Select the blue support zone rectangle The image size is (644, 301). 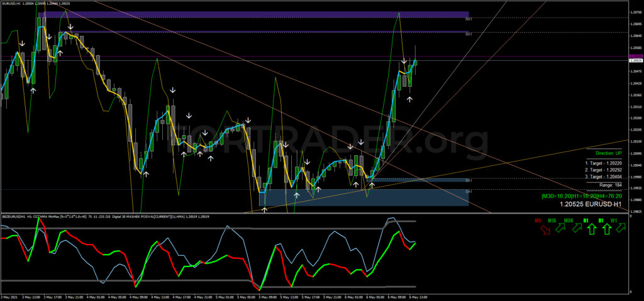[x=364, y=197]
